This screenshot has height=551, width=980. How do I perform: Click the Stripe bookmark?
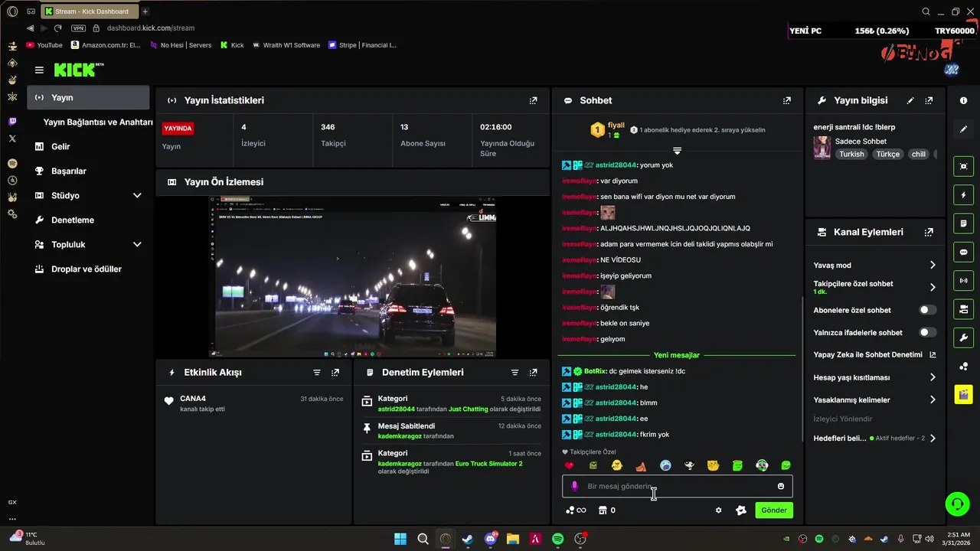pos(362,45)
